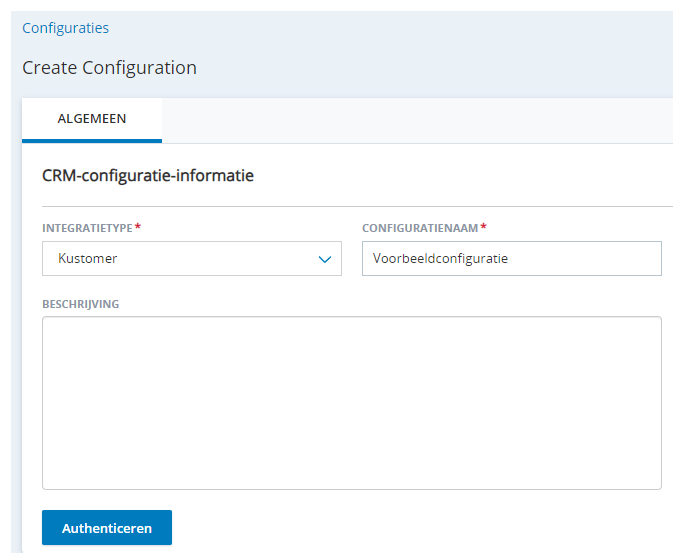685x553 pixels.
Task: Select the CRM-configuratie-informatie heading text
Action: point(148,176)
